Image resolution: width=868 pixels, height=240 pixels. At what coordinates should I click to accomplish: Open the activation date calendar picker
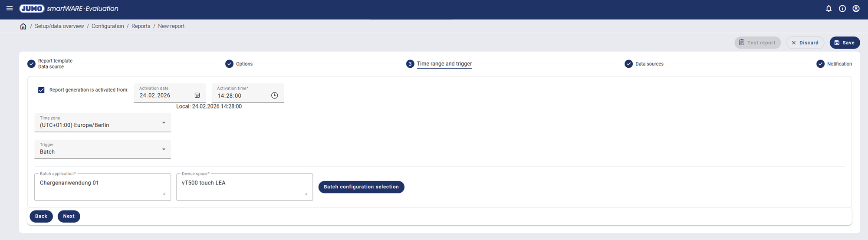click(197, 95)
